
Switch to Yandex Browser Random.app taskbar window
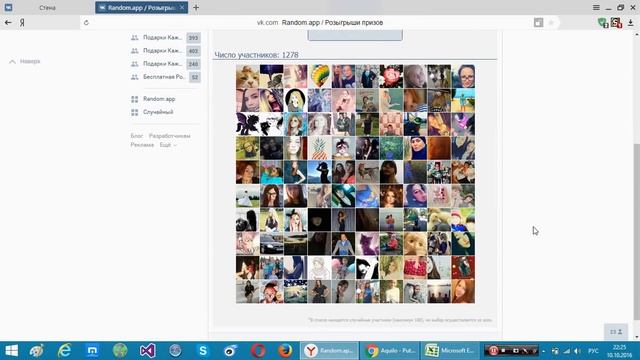pos(329,351)
